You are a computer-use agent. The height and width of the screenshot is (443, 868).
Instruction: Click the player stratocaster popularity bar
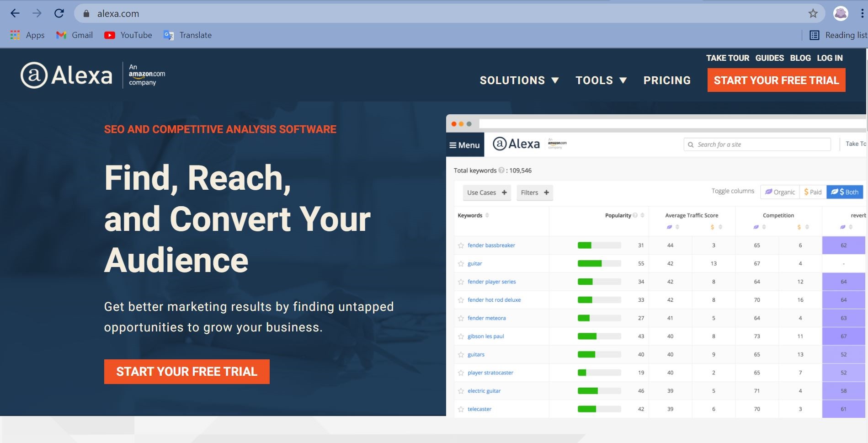tap(599, 373)
